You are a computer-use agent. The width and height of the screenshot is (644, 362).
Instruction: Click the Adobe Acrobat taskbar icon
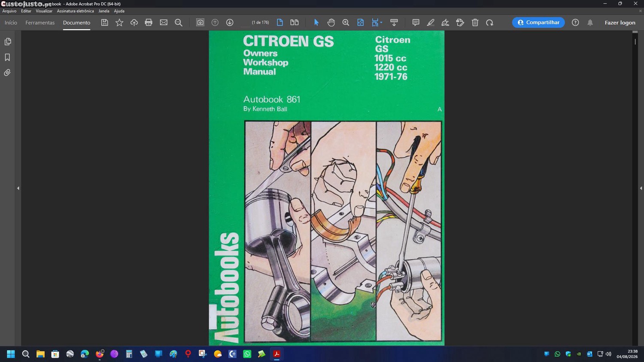(x=277, y=354)
